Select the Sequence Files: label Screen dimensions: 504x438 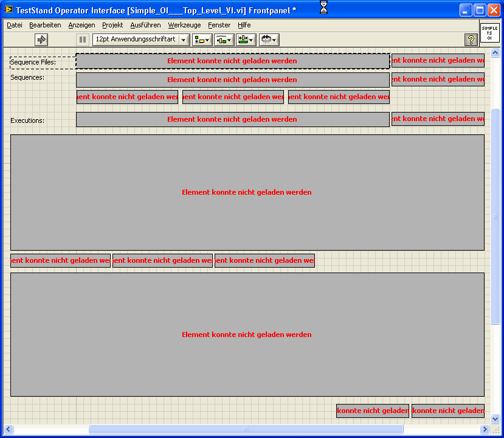33,63
